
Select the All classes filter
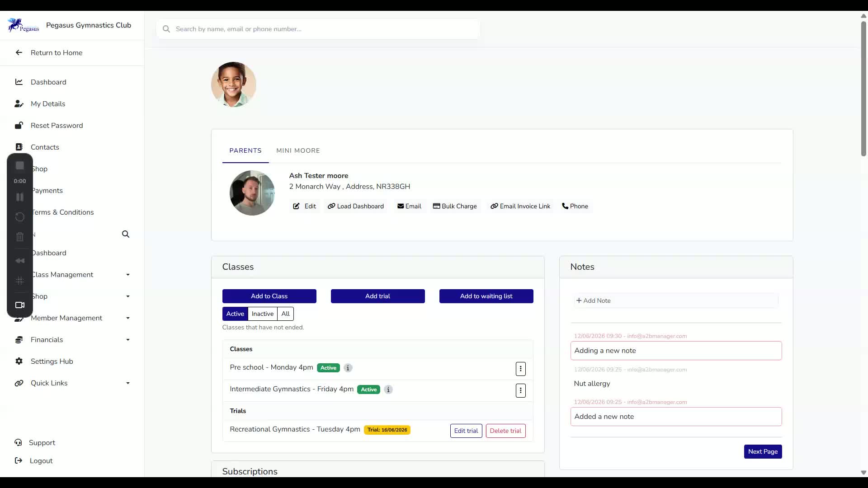[285, 314]
